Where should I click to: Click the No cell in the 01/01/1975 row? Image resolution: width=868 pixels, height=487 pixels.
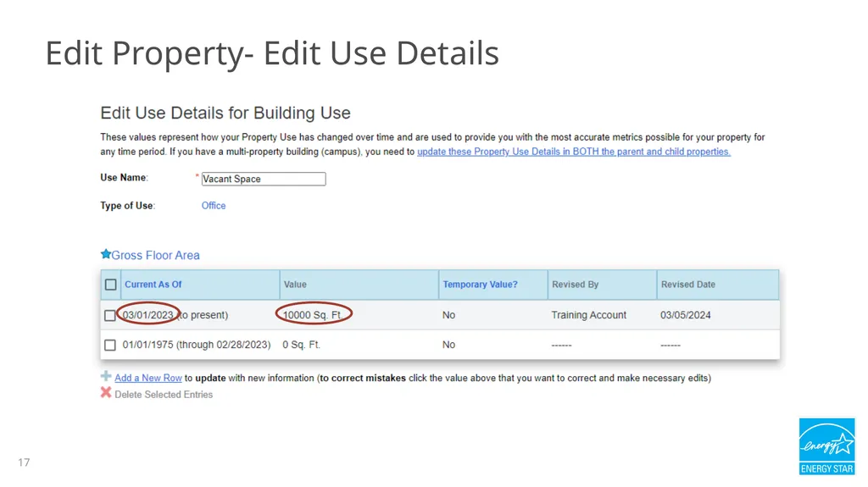click(x=448, y=345)
